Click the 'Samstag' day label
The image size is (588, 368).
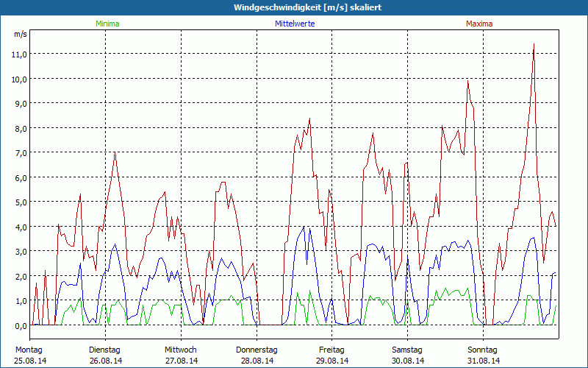point(407,350)
